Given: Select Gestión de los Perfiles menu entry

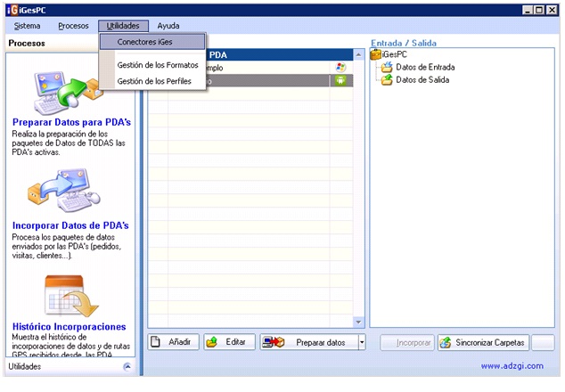Looking at the screenshot, I should pyautogui.click(x=154, y=81).
